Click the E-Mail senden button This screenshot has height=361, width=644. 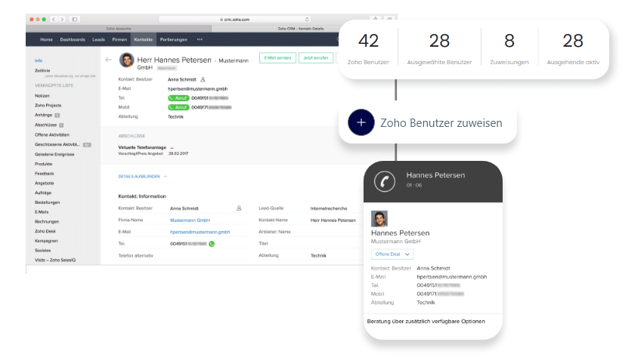pos(277,58)
